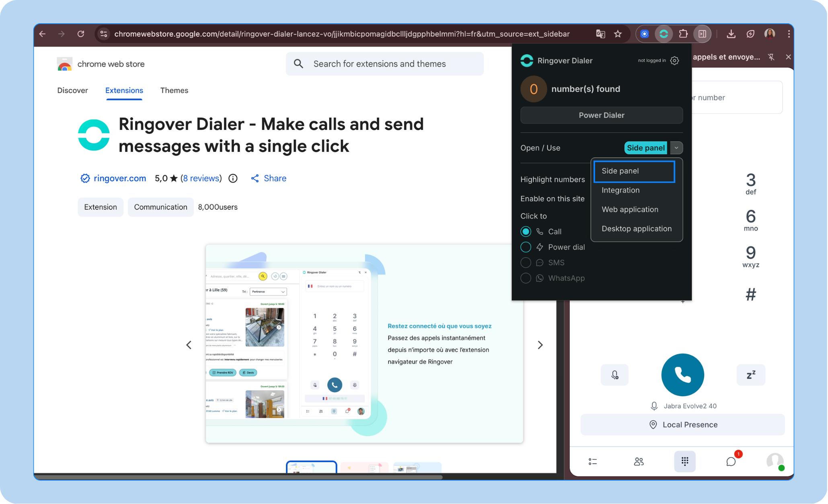Click the Ringover extension toolbar icon
828x504 pixels.
tap(663, 34)
